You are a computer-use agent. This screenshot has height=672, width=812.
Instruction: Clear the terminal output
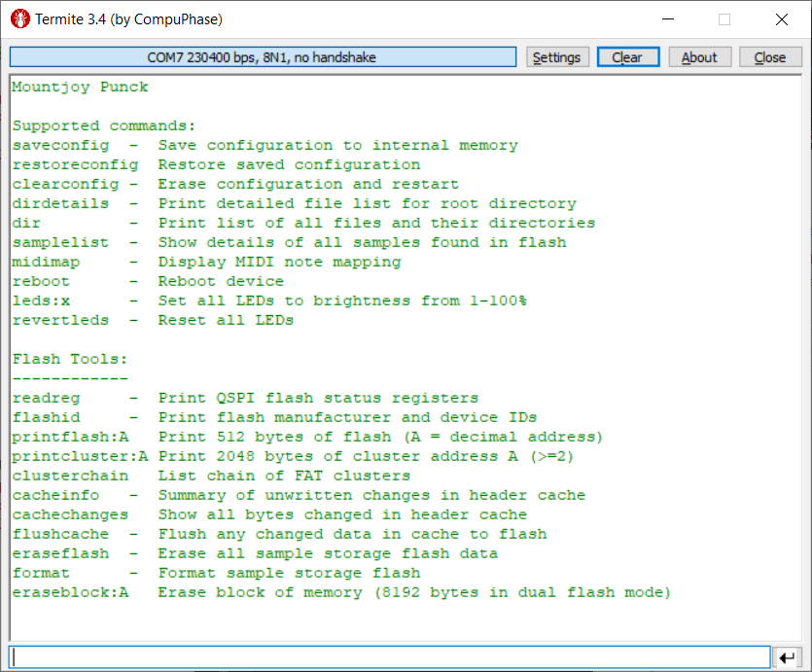627,57
